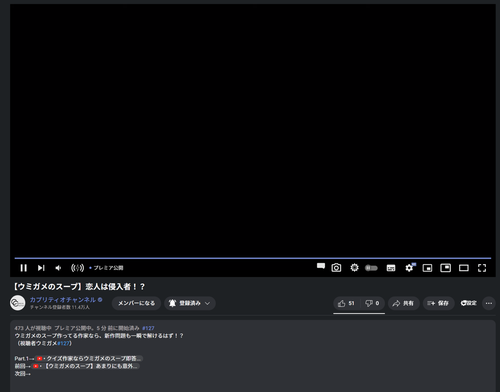Click the 次回→ description text

tap(23, 374)
